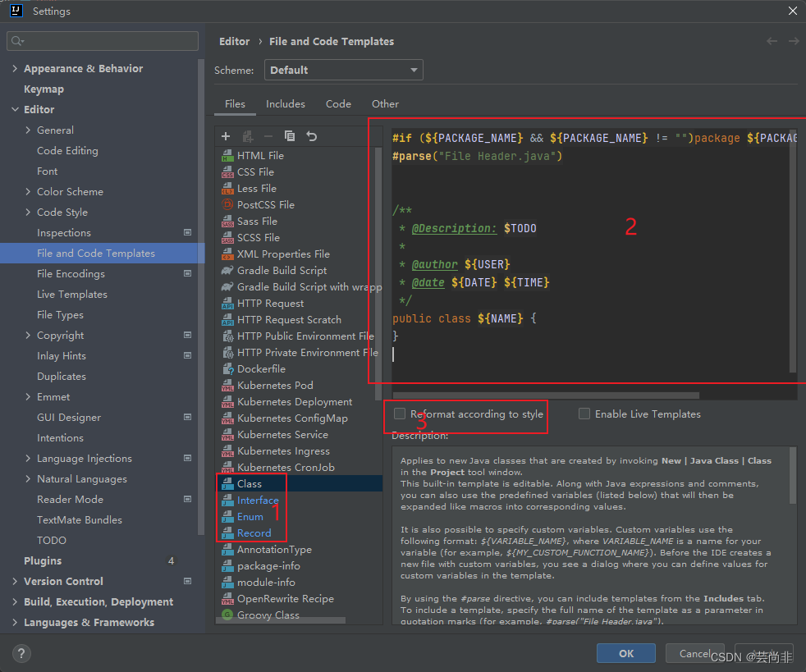This screenshot has width=806, height=672.
Task: Select the Groovy Class green icon
Action: 227,615
